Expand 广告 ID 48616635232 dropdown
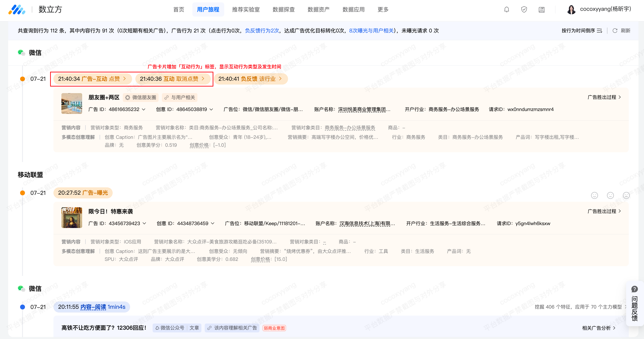Image resolution: width=644 pixels, height=339 pixels. 144,109
